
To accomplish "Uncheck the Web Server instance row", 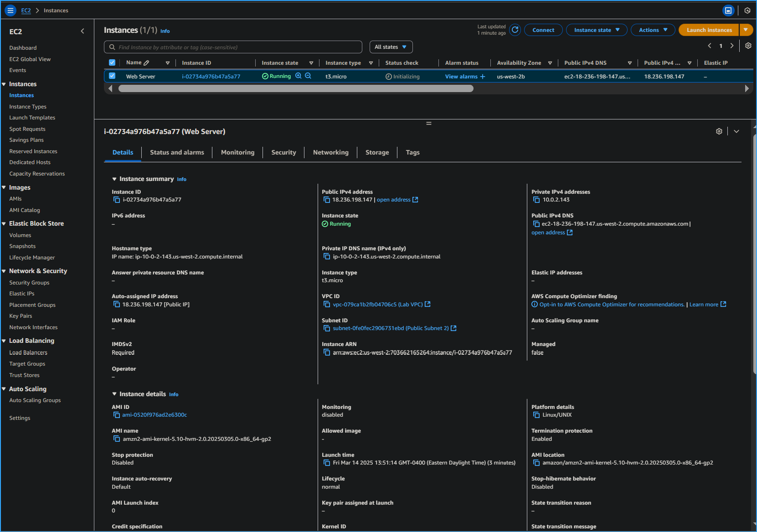I will point(112,76).
